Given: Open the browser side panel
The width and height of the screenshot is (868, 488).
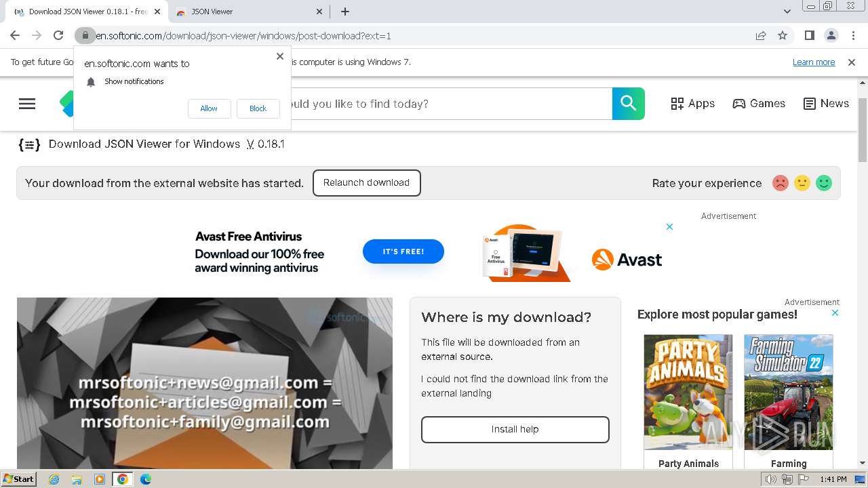Looking at the screenshot, I should pos(809,35).
